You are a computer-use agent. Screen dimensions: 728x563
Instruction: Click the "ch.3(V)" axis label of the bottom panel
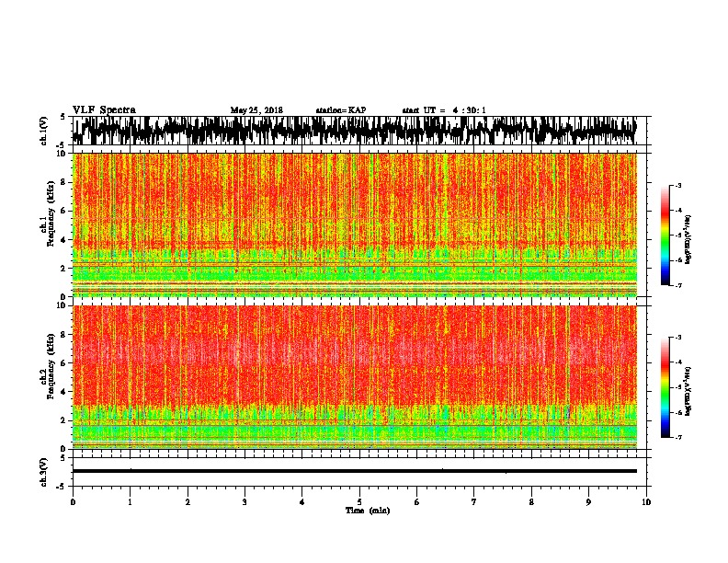click(x=44, y=472)
